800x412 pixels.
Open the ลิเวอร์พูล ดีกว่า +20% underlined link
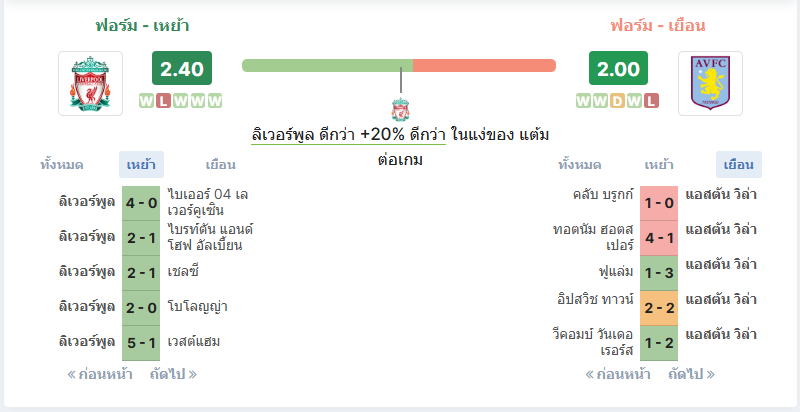[x=348, y=136]
